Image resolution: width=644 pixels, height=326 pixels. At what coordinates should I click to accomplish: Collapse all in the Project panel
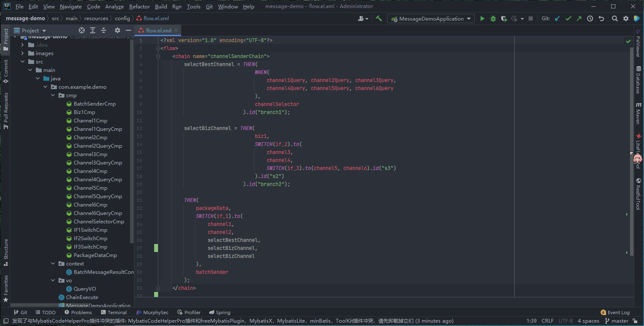[104, 30]
